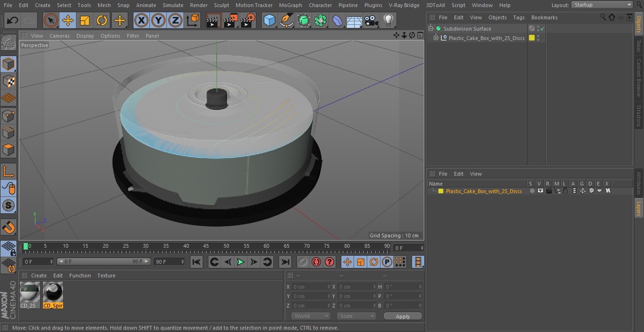Click the Apply coordinates button

coord(403,316)
